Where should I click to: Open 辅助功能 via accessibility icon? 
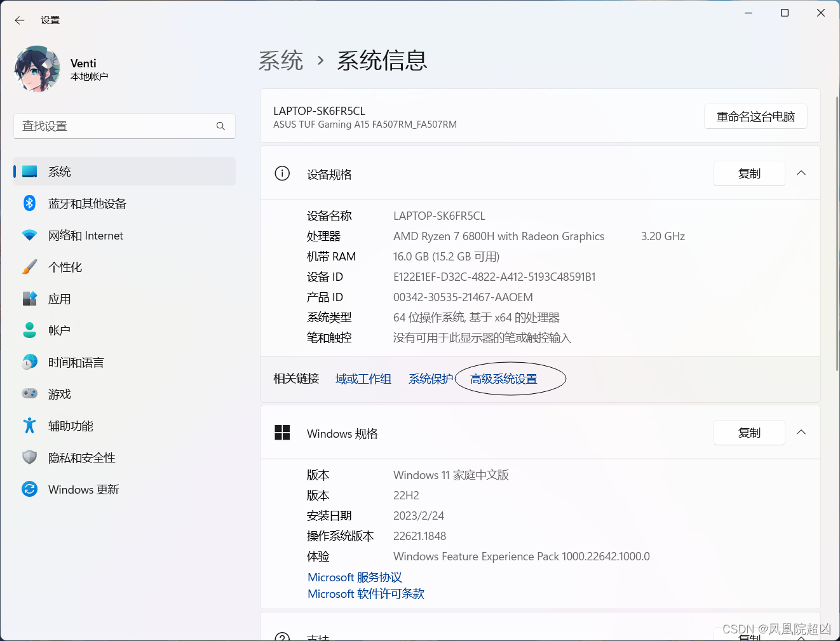pyautogui.click(x=30, y=426)
